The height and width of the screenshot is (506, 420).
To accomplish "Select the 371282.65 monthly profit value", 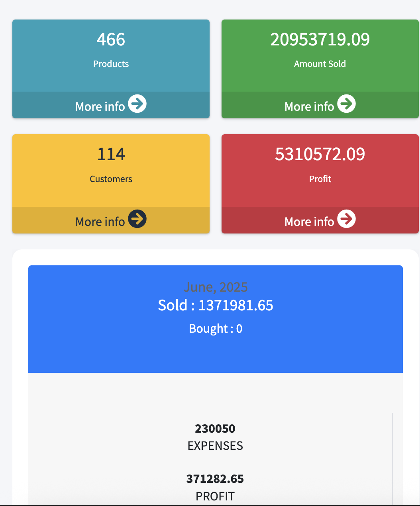I will 215,479.
